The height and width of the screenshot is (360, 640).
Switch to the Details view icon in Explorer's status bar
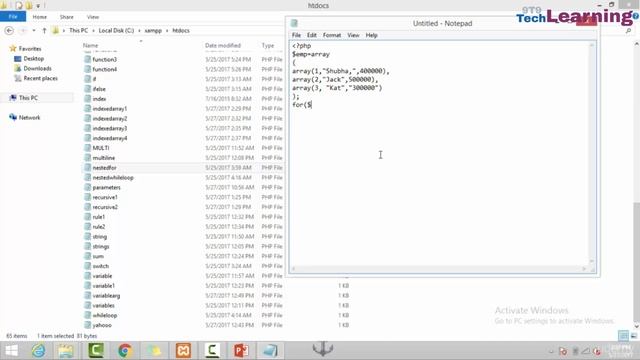[623, 336]
